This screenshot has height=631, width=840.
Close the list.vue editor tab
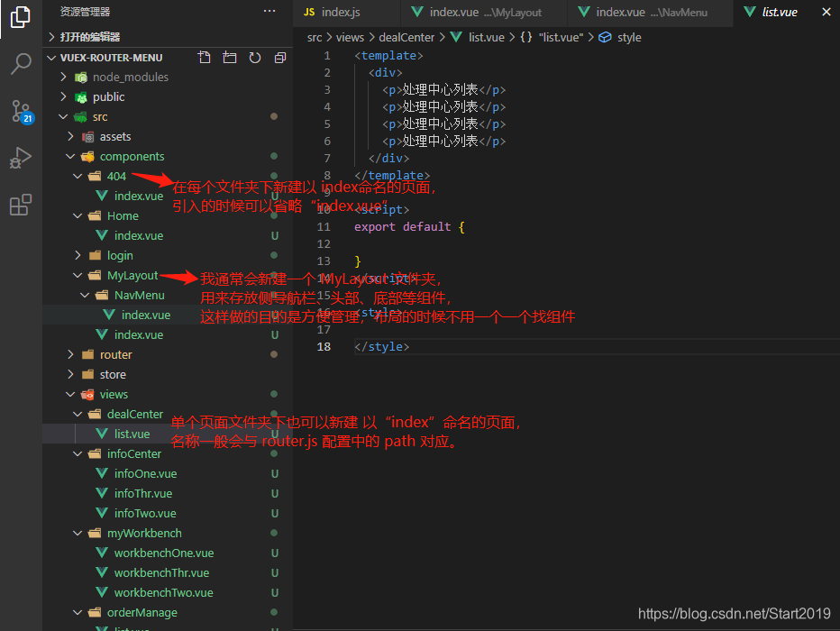tap(826, 12)
